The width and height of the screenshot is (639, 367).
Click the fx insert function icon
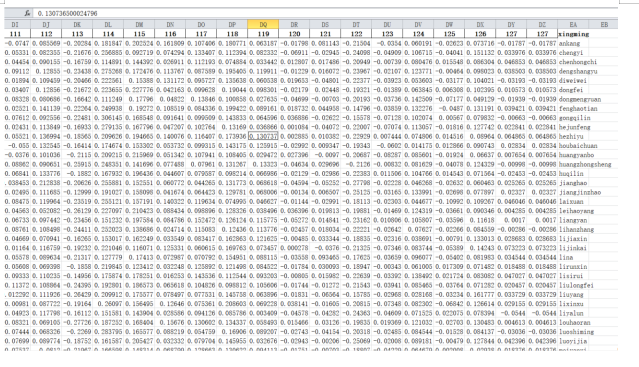click(x=27, y=13)
